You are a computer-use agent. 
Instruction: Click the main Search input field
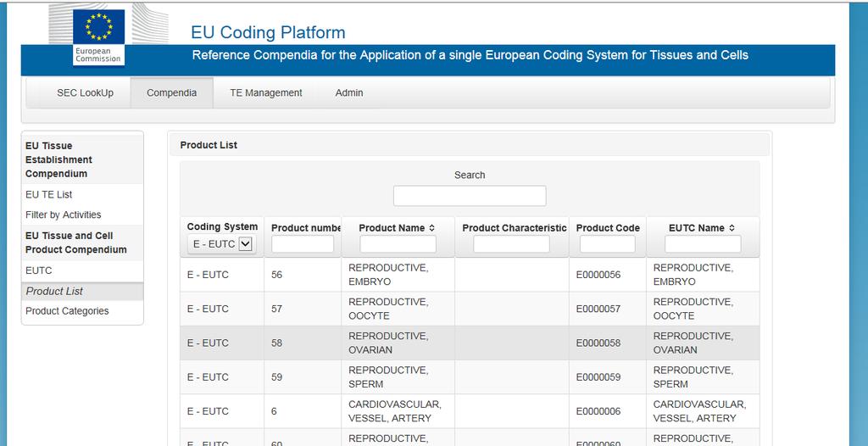[470, 196]
